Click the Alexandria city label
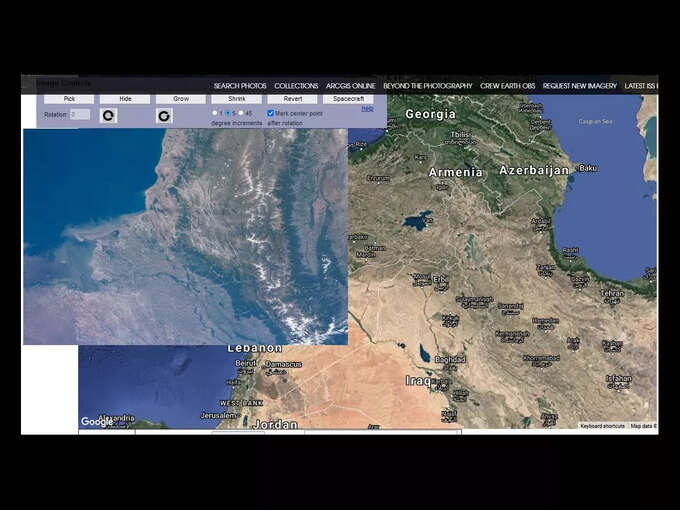The height and width of the screenshot is (510, 680). click(x=117, y=418)
